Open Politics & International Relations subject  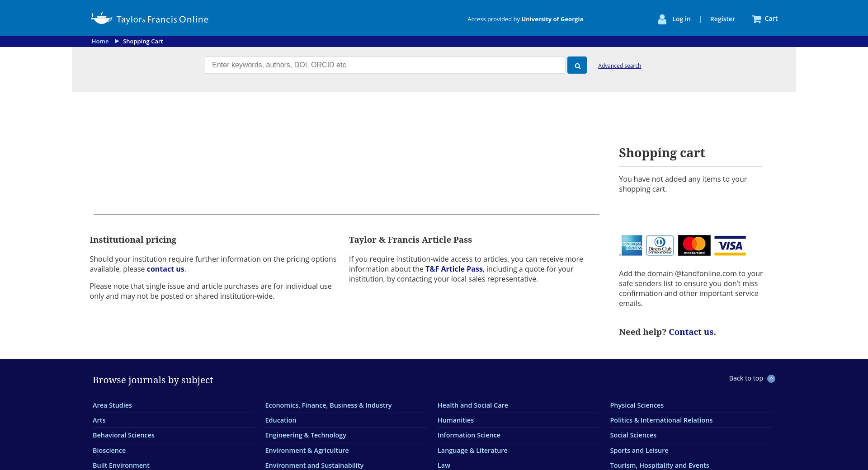pyautogui.click(x=661, y=420)
